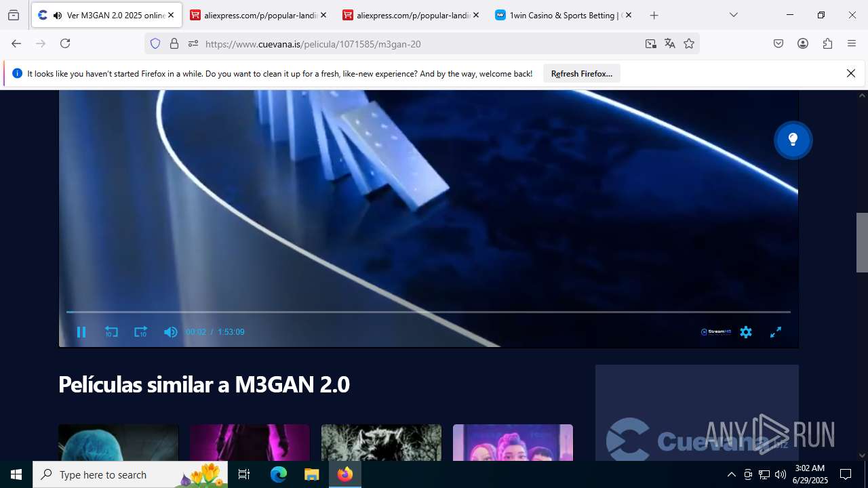The width and height of the screenshot is (868, 488).
Task: Go forward to the next page
Action: tap(41, 43)
